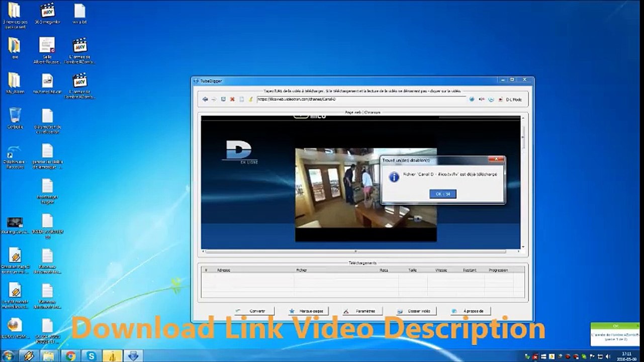Viewport: 644px width, 362px height.
Task: Stop loading with the red X icon
Action: (232, 100)
